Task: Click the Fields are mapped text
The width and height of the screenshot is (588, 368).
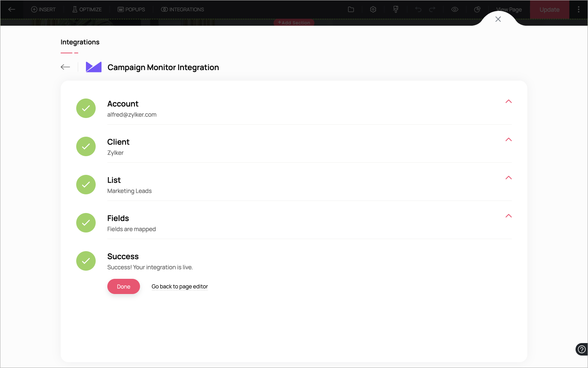Action: (131, 229)
